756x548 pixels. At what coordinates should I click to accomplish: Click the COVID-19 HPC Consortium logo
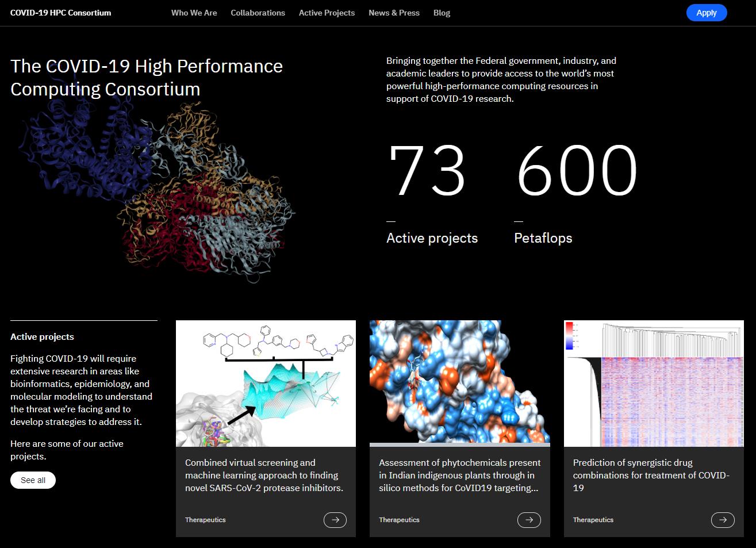[60, 13]
